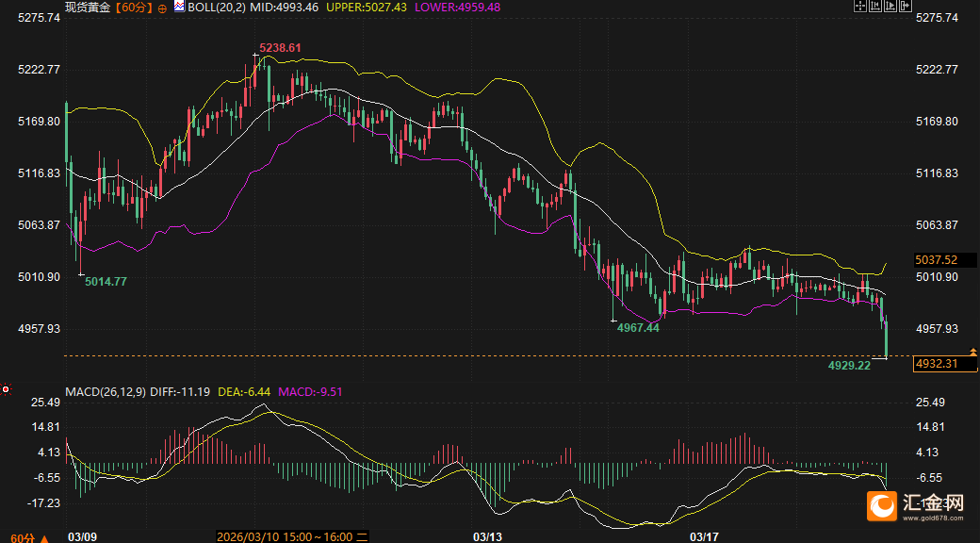This screenshot has height=543, width=980.
Task: Click the chart indicator icon before BOLL
Action: click(179, 8)
